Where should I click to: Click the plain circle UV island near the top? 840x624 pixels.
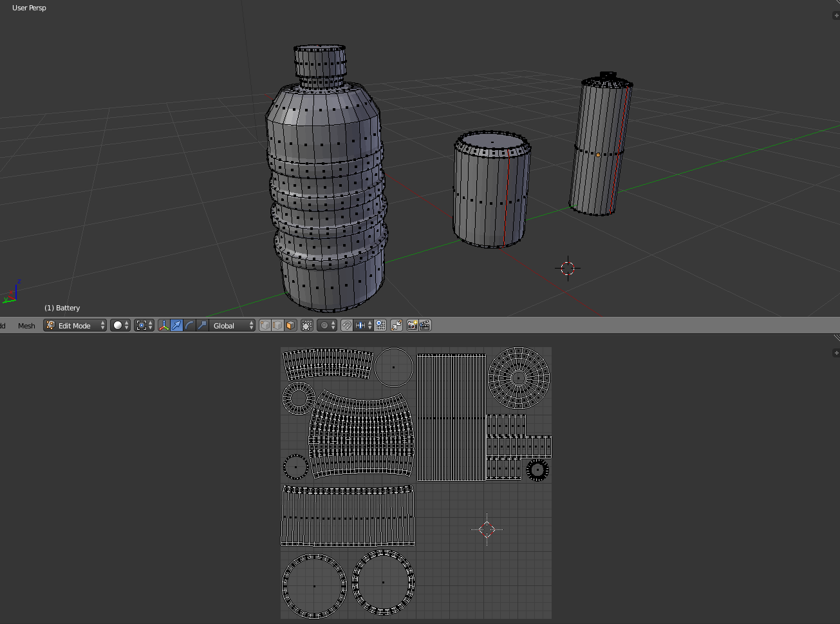point(394,367)
